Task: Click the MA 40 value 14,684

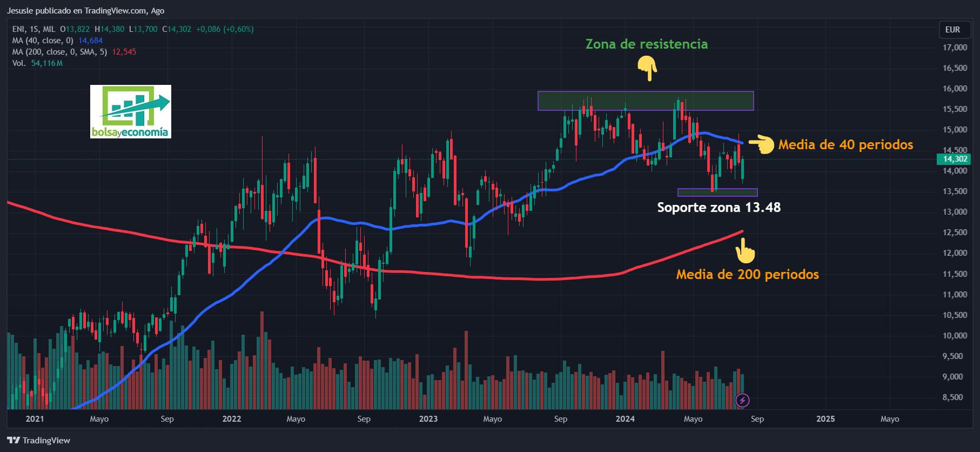Action: point(90,41)
